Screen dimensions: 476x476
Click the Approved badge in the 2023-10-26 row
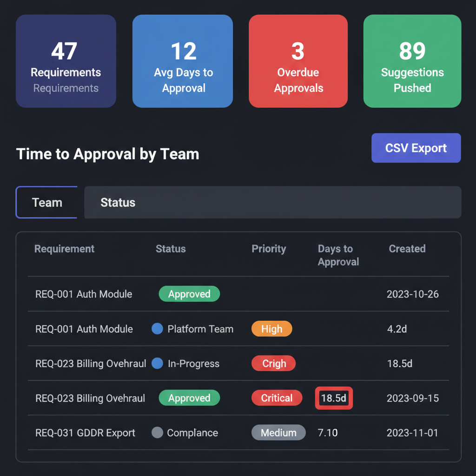click(190, 294)
